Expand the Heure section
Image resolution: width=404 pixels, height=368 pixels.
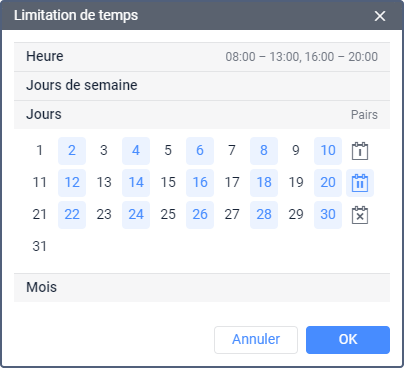coord(202,57)
